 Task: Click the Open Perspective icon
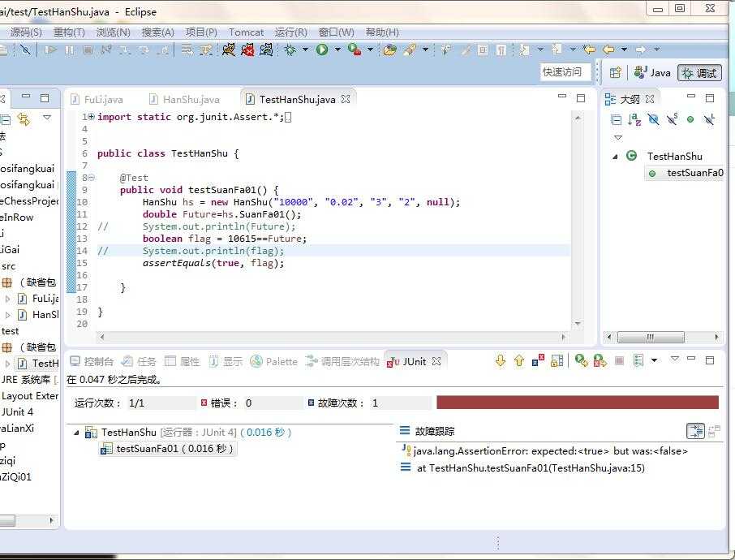616,73
